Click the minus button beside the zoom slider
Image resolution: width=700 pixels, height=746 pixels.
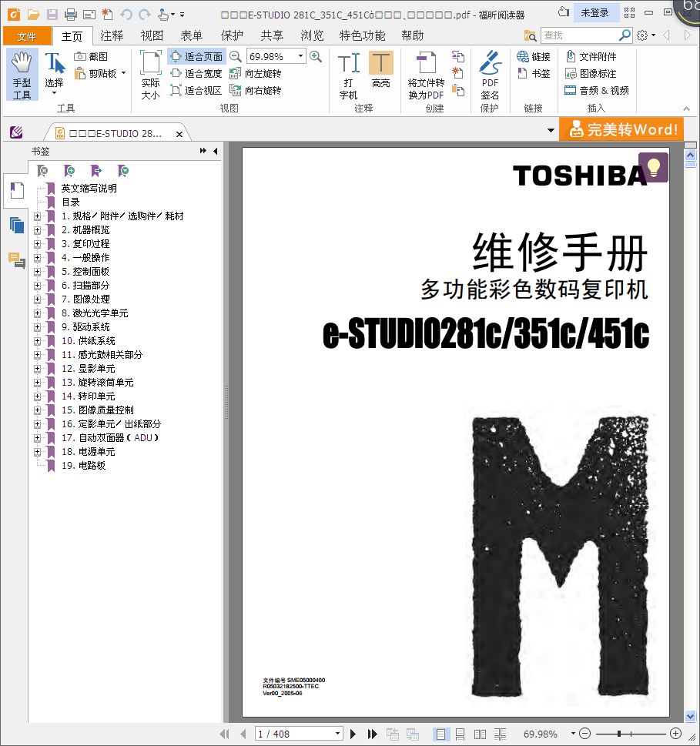pyautogui.click(x=585, y=734)
